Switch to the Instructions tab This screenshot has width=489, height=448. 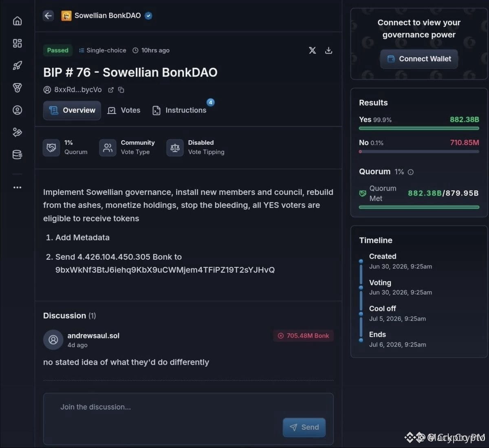click(179, 110)
